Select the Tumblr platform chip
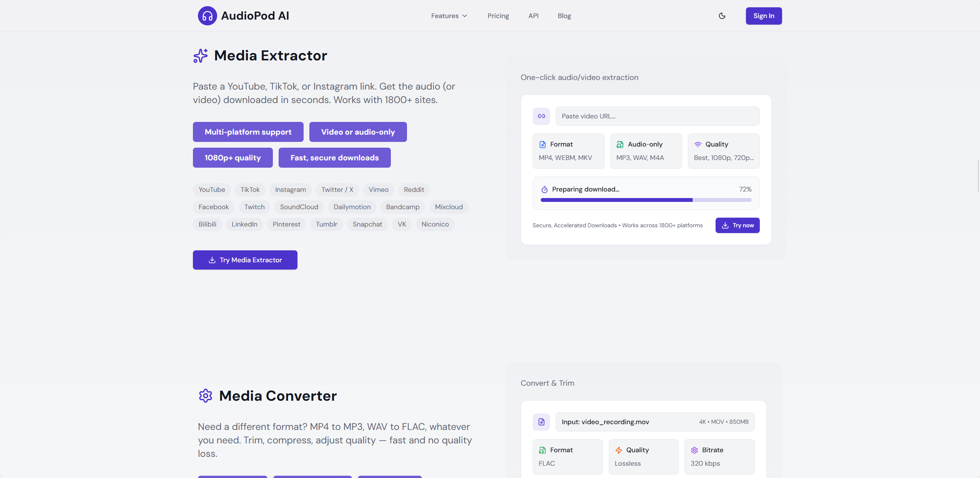Viewport: 980px width, 478px height. point(326,224)
